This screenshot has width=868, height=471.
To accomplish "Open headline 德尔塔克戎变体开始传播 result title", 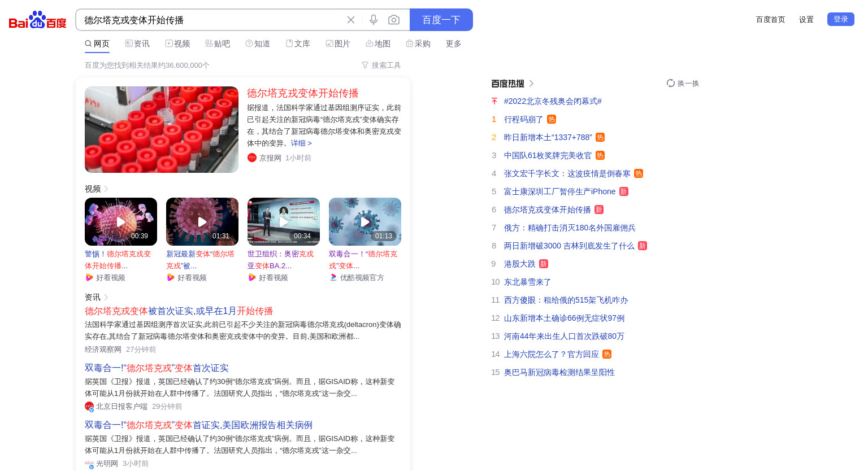I will 303,93.
